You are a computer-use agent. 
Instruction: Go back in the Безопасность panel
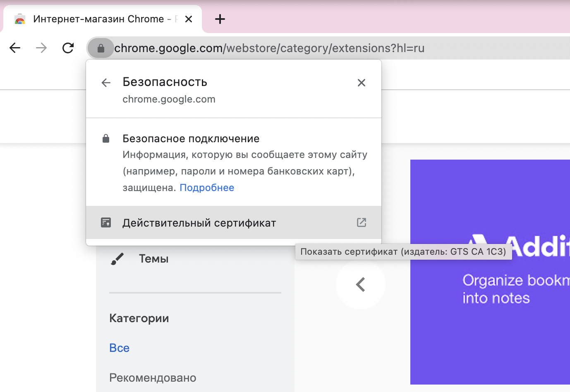pyautogui.click(x=106, y=82)
